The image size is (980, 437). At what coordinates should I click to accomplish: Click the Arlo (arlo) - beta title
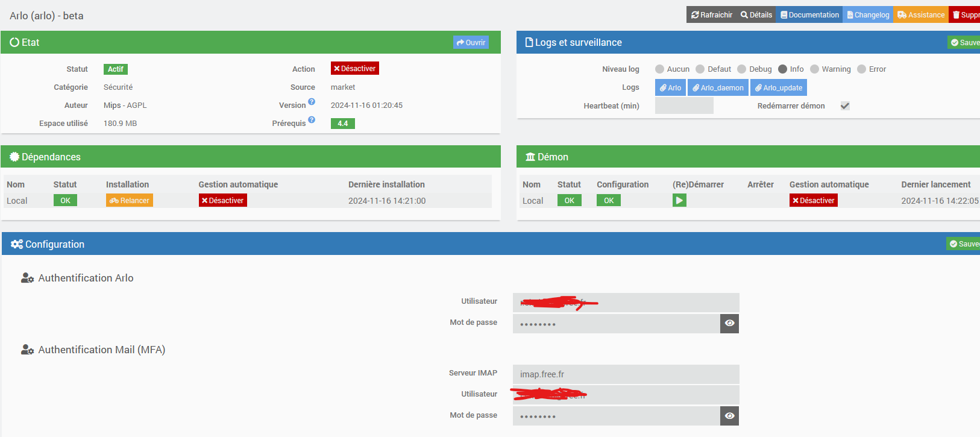46,16
